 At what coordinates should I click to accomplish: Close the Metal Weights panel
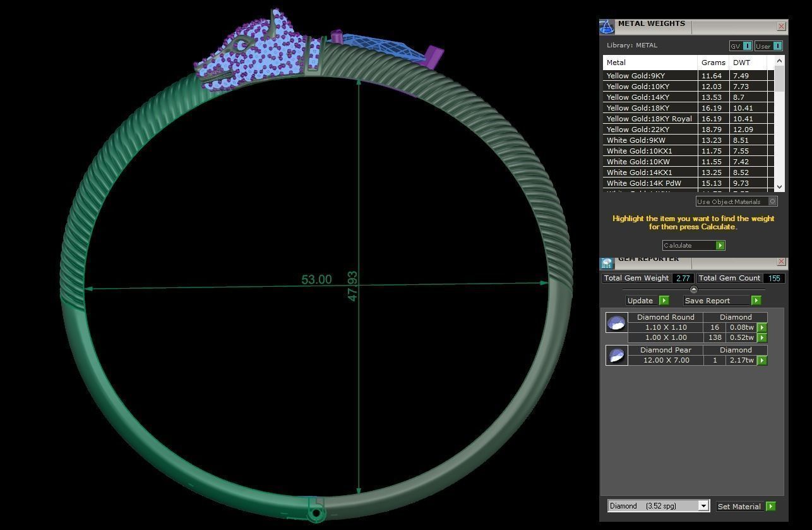[x=781, y=27]
